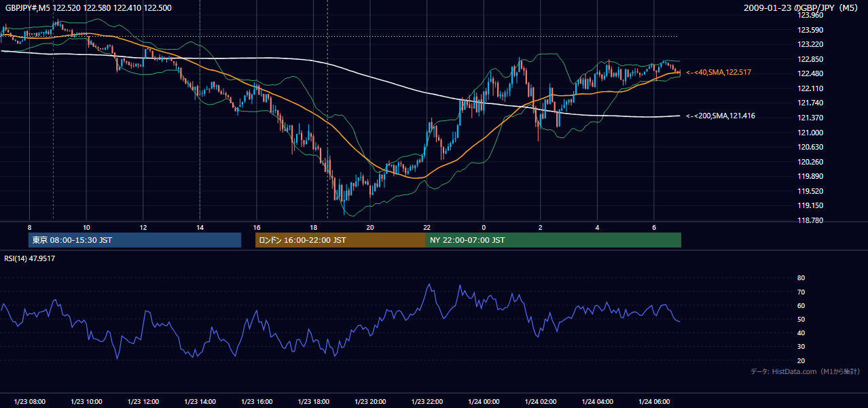
Task: Click price axis value 118.780
Action: coord(810,220)
